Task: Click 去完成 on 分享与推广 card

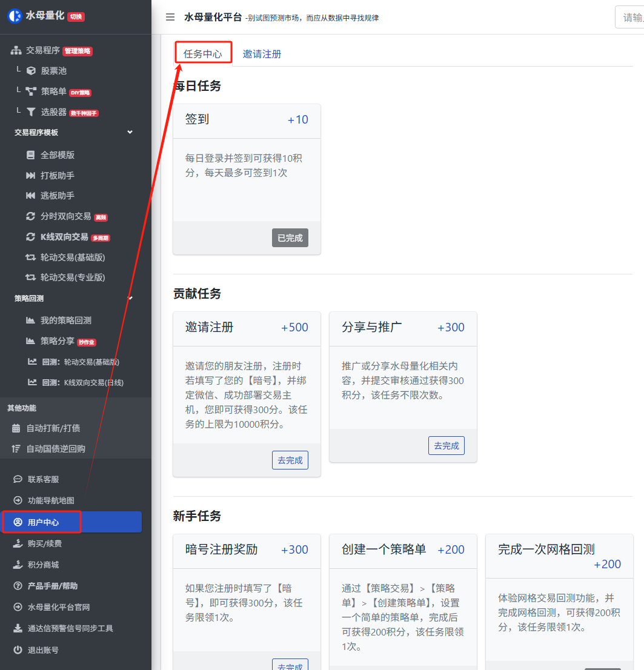Action: (x=446, y=446)
